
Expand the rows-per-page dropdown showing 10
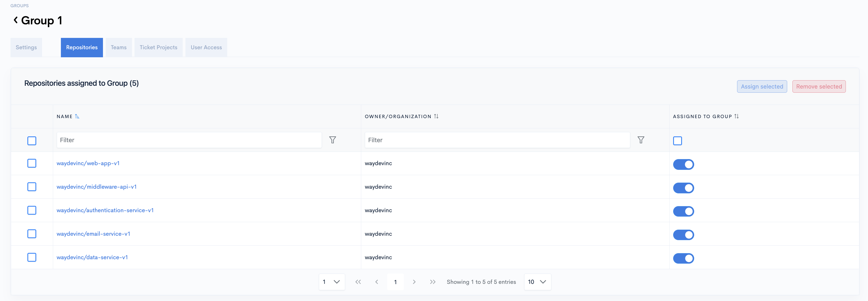click(x=537, y=282)
